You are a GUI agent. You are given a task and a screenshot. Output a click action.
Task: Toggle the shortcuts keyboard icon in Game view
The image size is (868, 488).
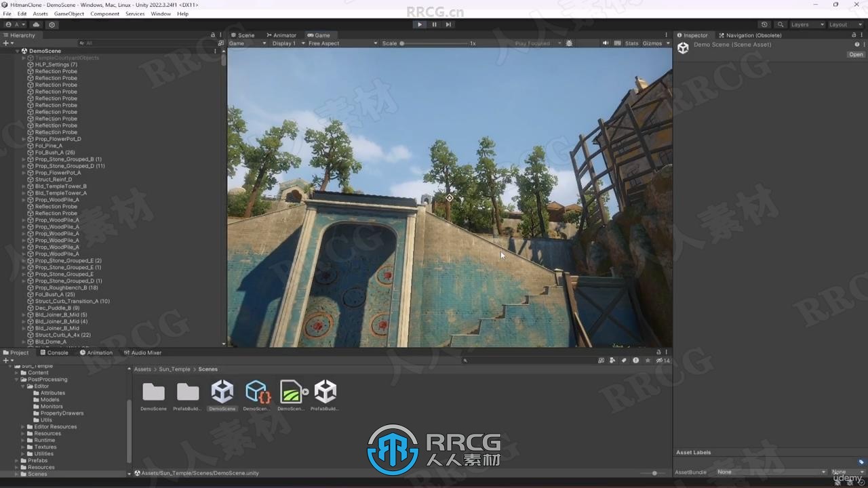coord(617,43)
